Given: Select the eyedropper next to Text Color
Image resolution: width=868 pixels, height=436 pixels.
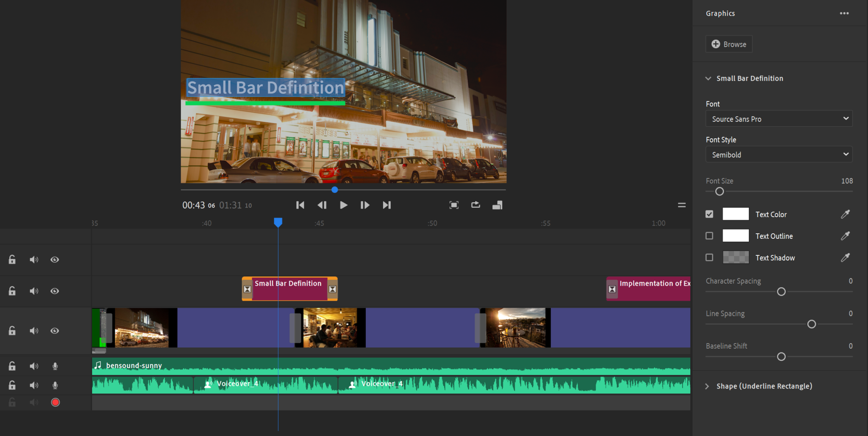Looking at the screenshot, I should pyautogui.click(x=845, y=214).
